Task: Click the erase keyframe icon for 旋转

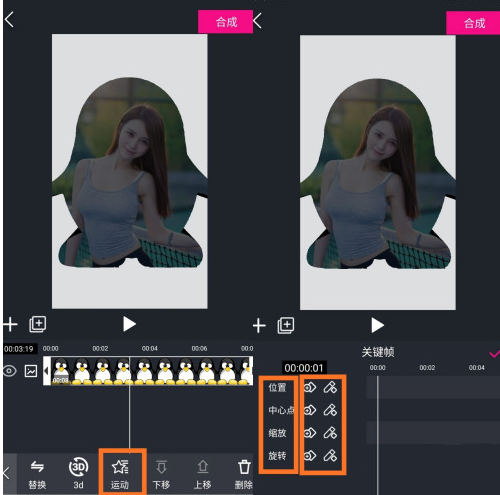Action: point(330,456)
